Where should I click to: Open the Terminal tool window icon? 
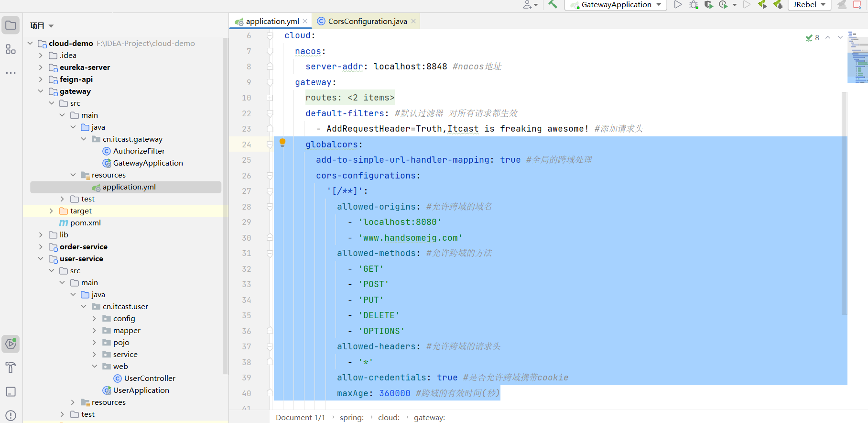(x=11, y=391)
